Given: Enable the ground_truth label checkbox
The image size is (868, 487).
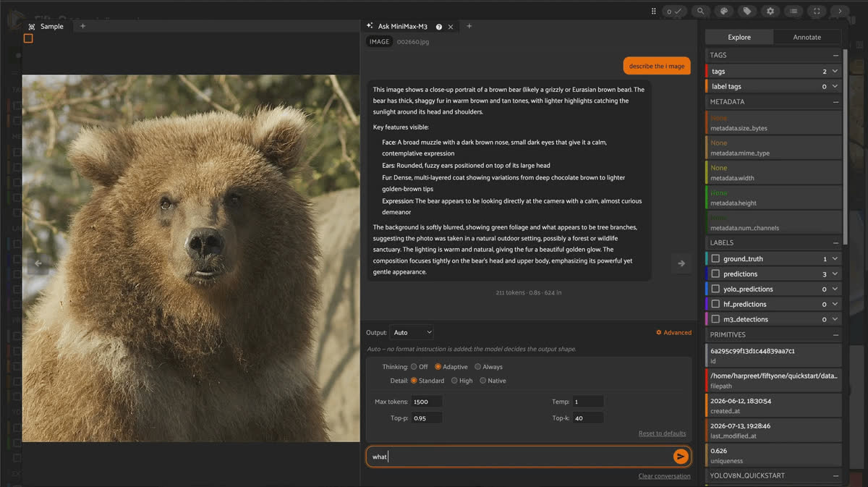Looking at the screenshot, I should pos(715,258).
